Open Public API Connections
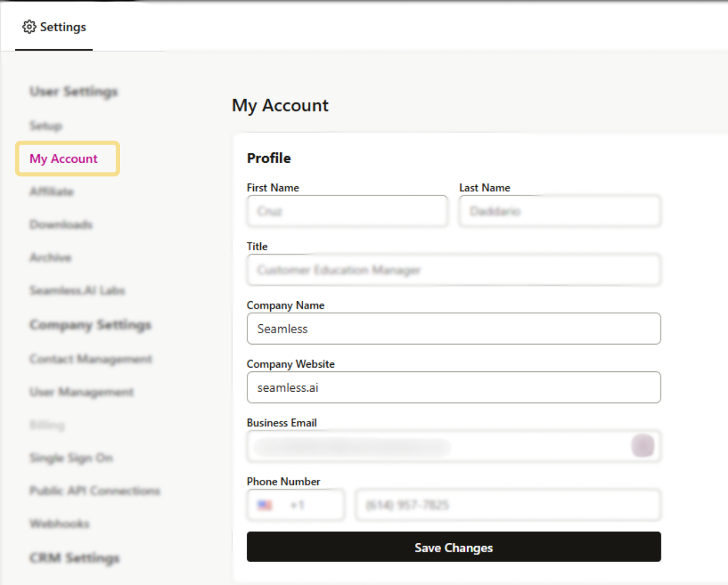 pos(95,491)
